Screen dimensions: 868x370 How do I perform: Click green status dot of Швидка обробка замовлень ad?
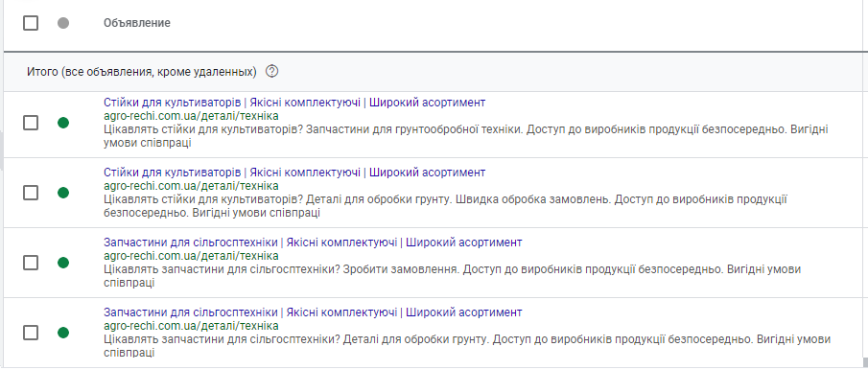(x=63, y=193)
